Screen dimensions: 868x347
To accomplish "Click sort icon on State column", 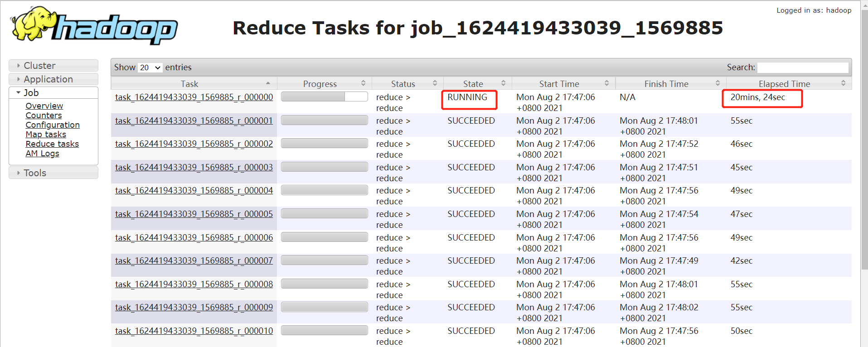I will pyautogui.click(x=503, y=83).
